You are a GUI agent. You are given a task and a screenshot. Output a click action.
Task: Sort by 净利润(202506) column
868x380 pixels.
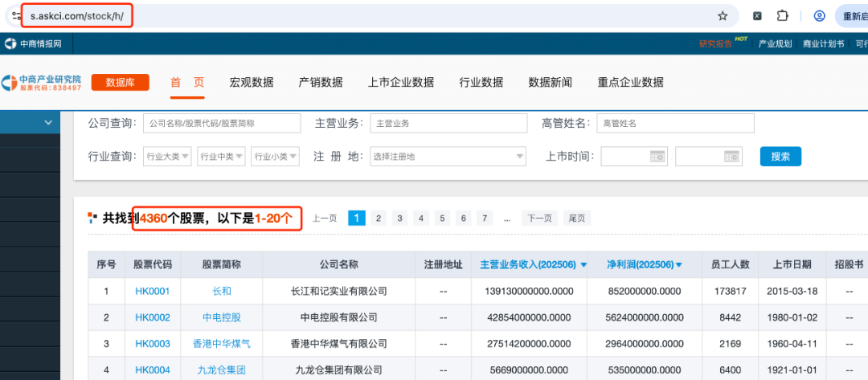click(645, 264)
